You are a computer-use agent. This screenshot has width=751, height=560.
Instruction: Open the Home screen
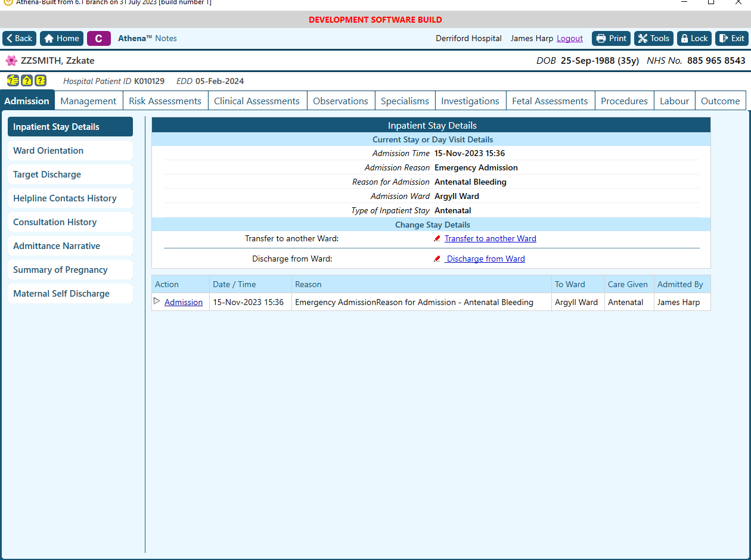(x=61, y=38)
